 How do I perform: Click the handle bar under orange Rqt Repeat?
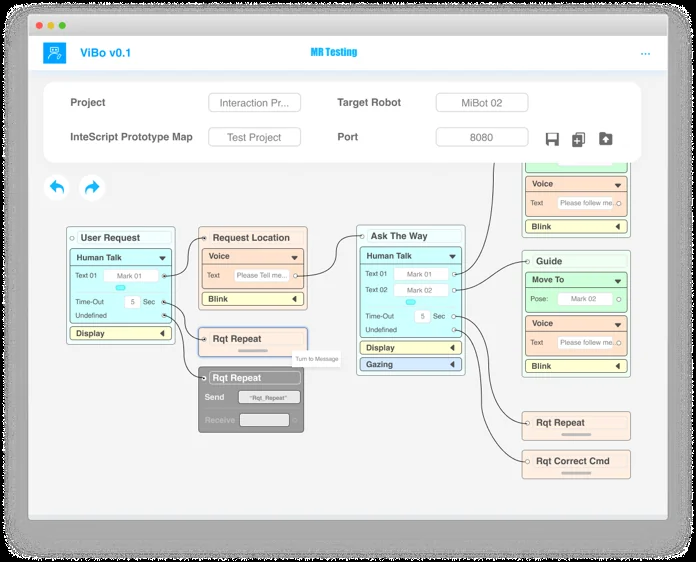(x=252, y=351)
